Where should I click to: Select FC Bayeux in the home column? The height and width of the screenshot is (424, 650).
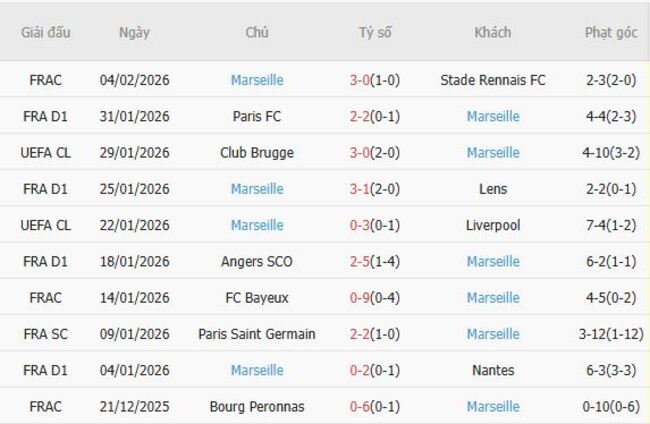tap(257, 298)
